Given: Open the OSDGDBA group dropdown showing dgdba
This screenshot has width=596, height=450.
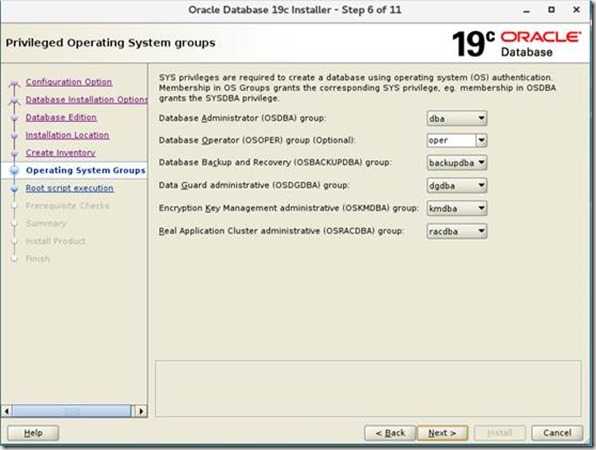Looking at the screenshot, I should (457, 185).
